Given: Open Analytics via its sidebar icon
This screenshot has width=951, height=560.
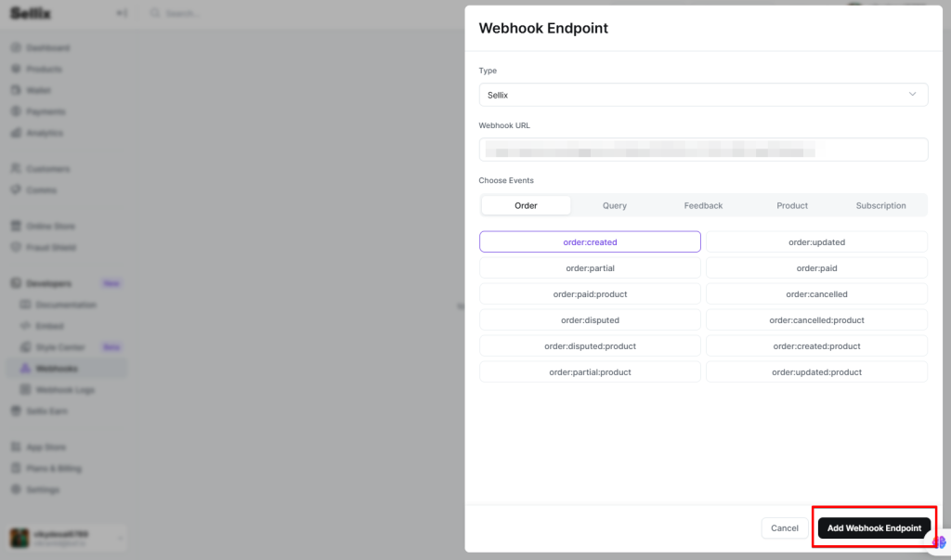Looking at the screenshot, I should pyautogui.click(x=16, y=133).
